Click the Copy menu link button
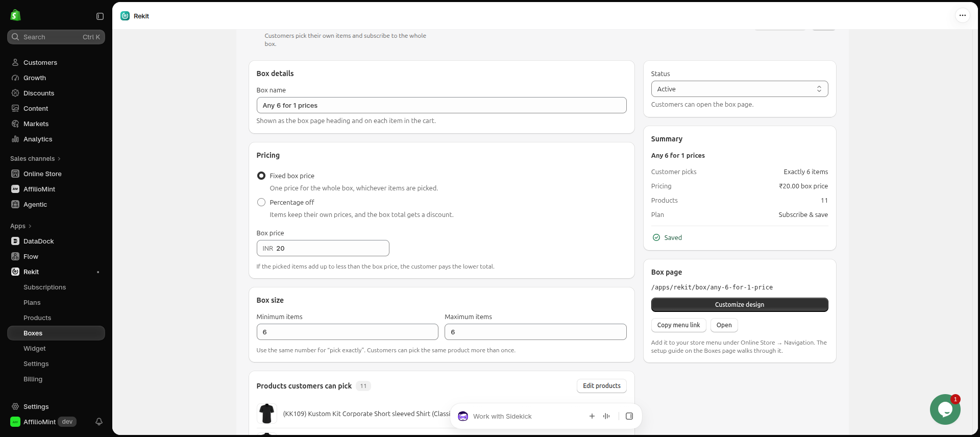The image size is (980, 437). tap(679, 325)
